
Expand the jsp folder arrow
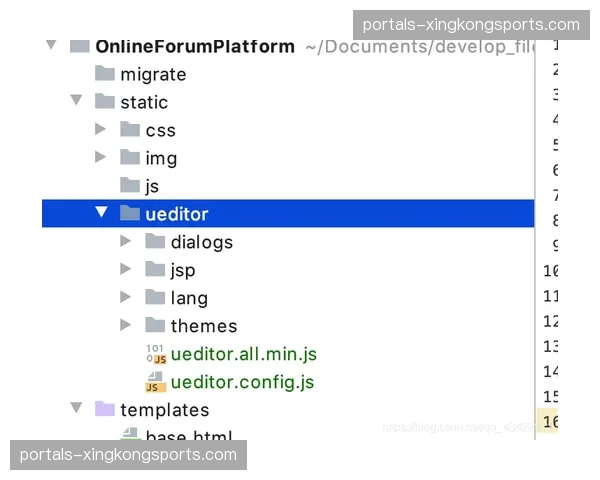(x=125, y=270)
